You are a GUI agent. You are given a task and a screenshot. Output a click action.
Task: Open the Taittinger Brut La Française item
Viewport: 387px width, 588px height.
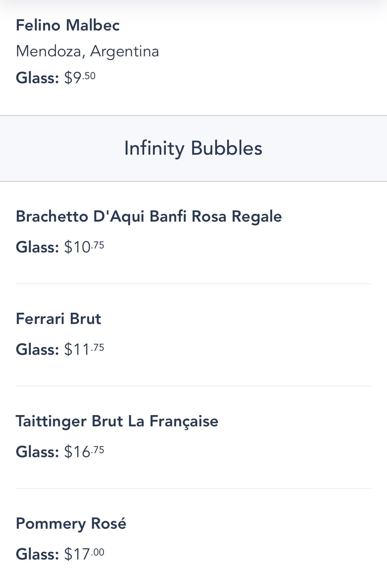point(117,421)
